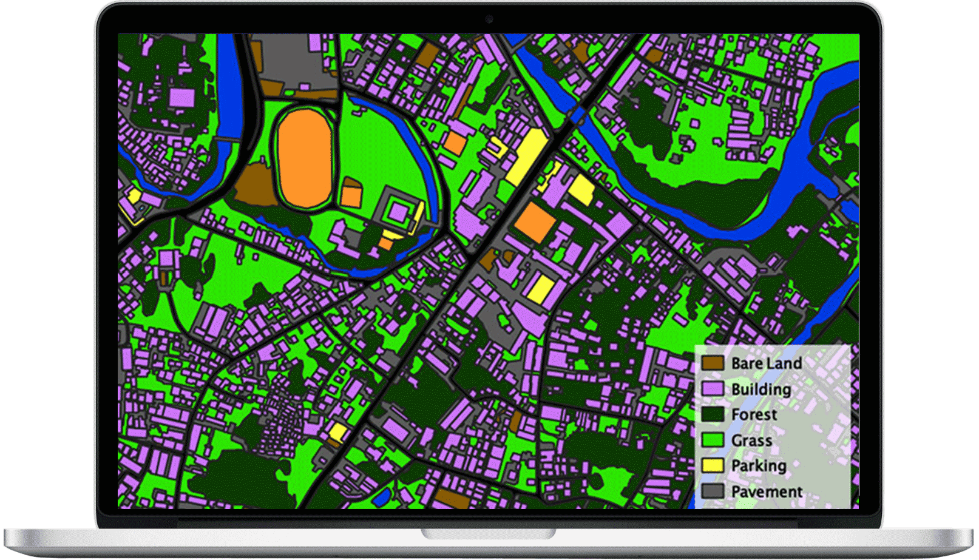Click the yellow Parking legend swatch
This screenshot has height=560, width=979.
click(713, 465)
